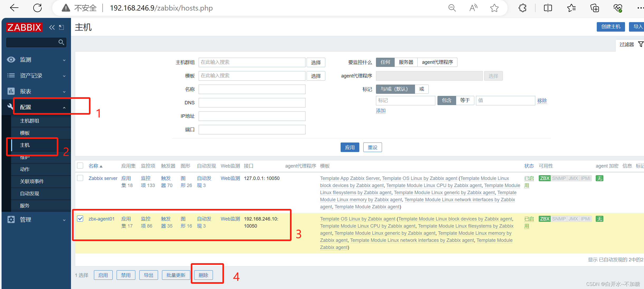644x289 pixels.
Task: Click the 启用 button
Action: (103, 275)
